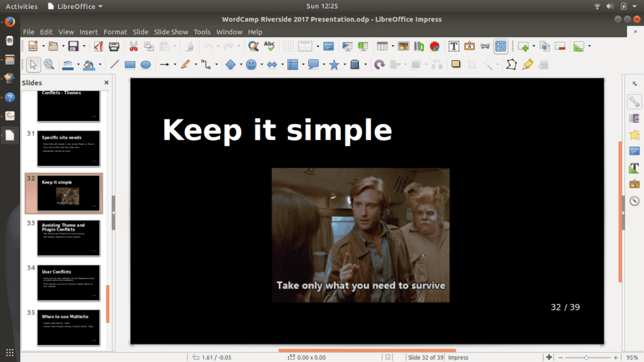644x362 pixels.
Task: Select the Rectangle shape tool
Action: (130, 65)
